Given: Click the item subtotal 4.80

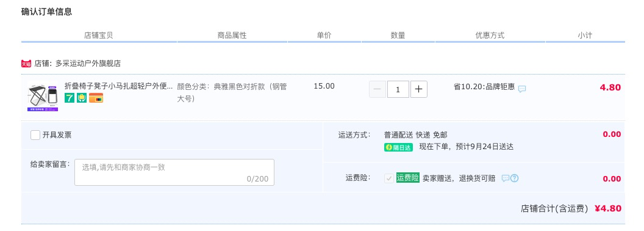Looking at the screenshot, I should click(x=610, y=87).
